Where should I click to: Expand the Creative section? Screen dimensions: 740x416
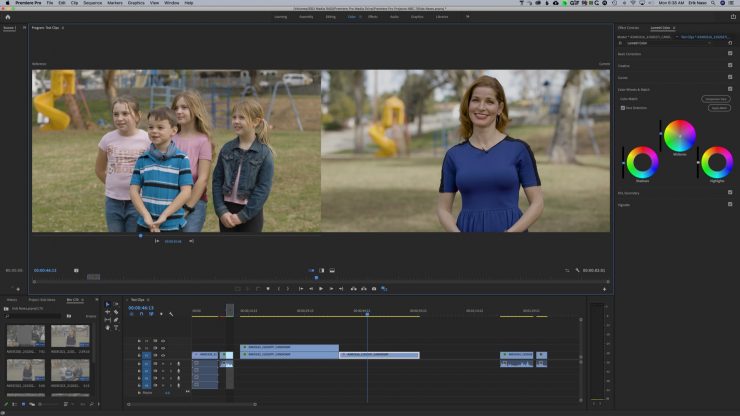pos(625,65)
